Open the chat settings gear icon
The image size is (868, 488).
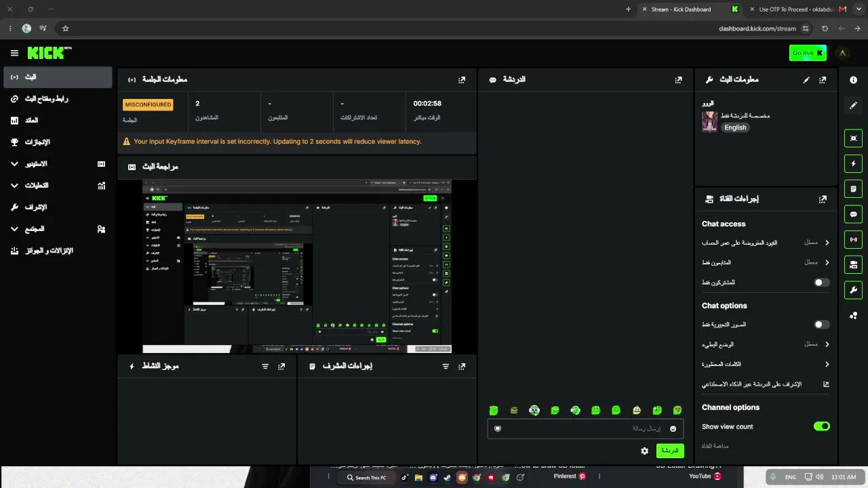pos(644,451)
